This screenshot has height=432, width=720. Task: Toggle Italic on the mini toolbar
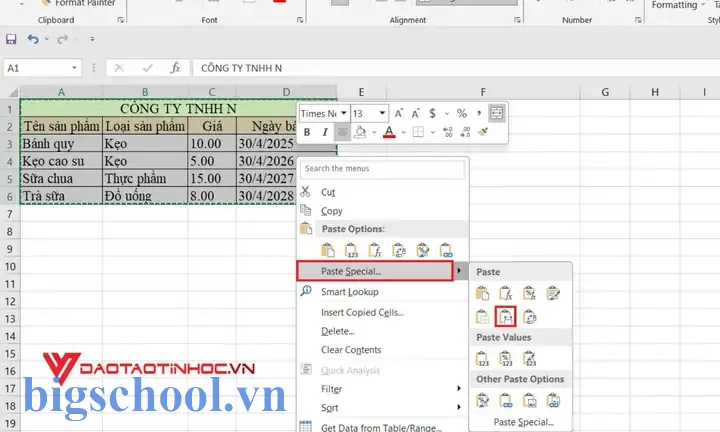click(x=325, y=132)
